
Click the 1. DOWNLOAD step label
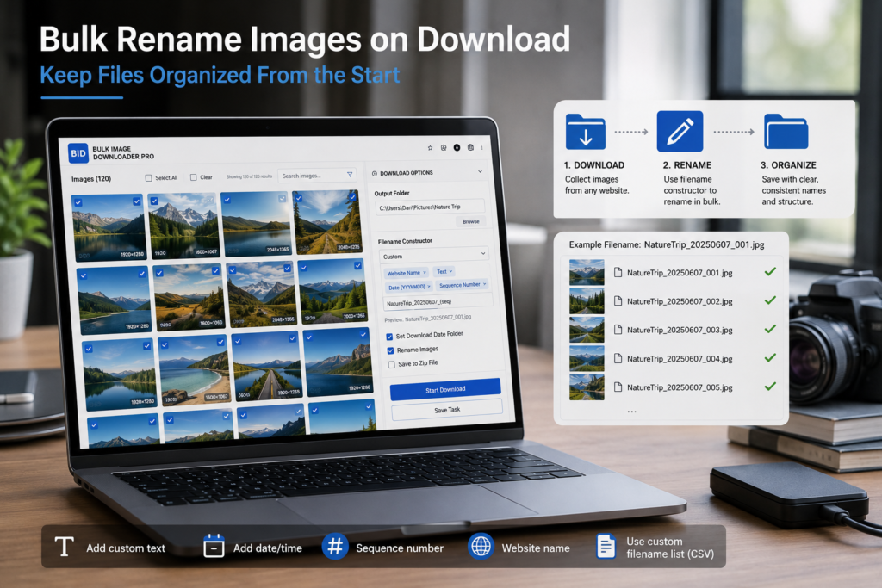[x=594, y=165]
